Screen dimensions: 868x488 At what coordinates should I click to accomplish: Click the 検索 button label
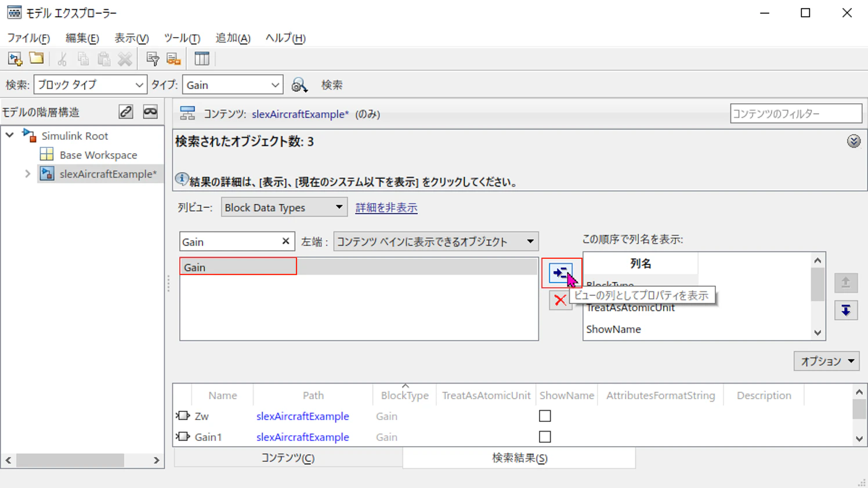tap(332, 85)
